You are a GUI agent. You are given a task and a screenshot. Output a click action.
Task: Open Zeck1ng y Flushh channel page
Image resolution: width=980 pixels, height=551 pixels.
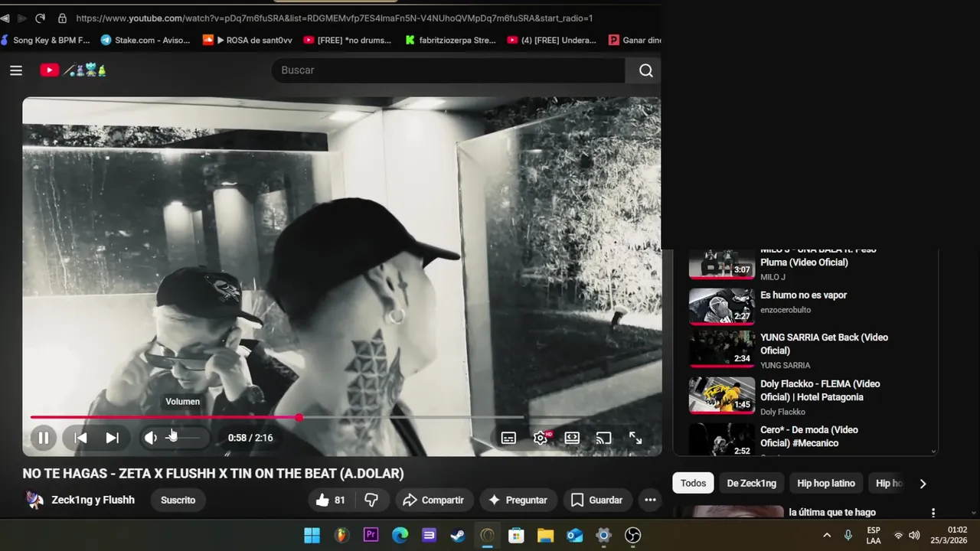click(93, 500)
